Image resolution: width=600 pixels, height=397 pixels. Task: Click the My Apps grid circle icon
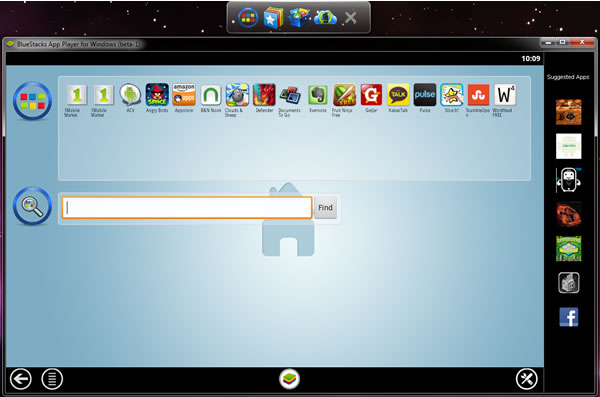pos(33,101)
